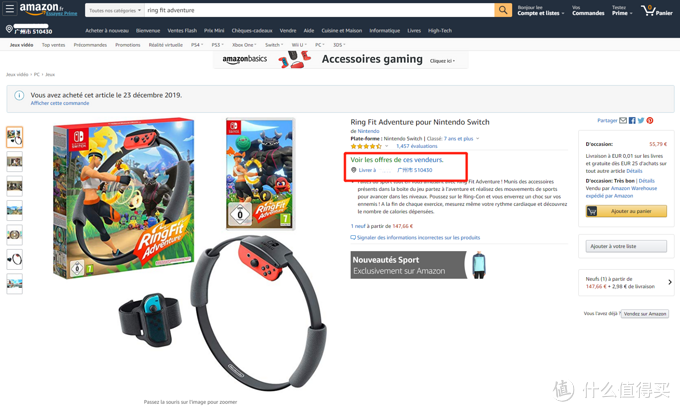Open the Panier shopping cart icon
The height and width of the screenshot is (412, 680).
657,10
